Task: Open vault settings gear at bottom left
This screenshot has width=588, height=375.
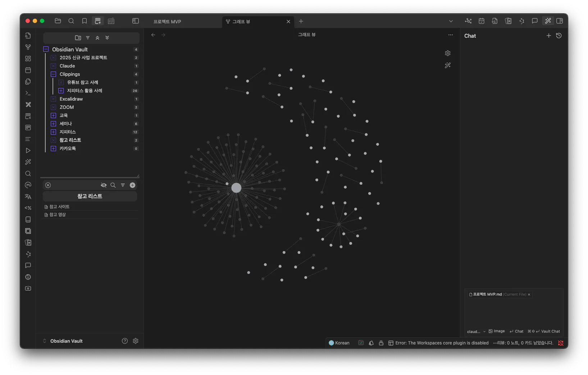Action: [x=136, y=341]
